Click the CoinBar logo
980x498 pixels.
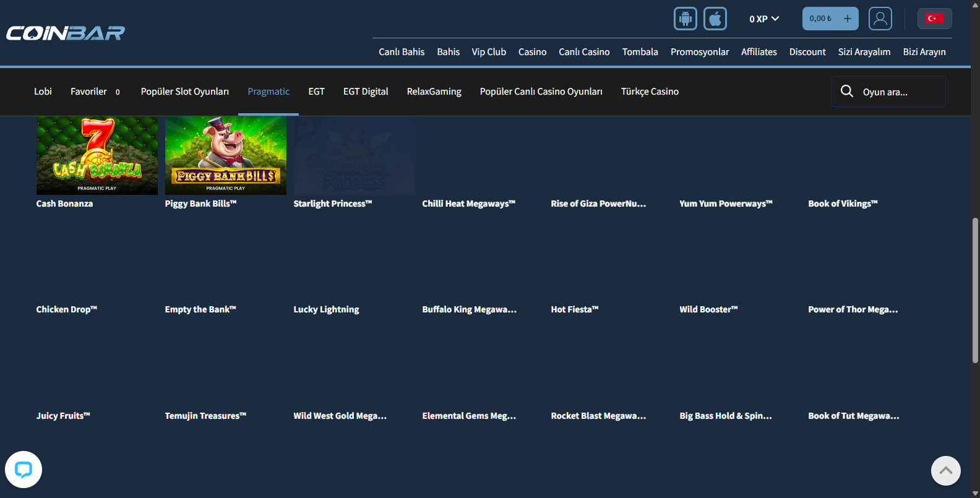pos(66,33)
